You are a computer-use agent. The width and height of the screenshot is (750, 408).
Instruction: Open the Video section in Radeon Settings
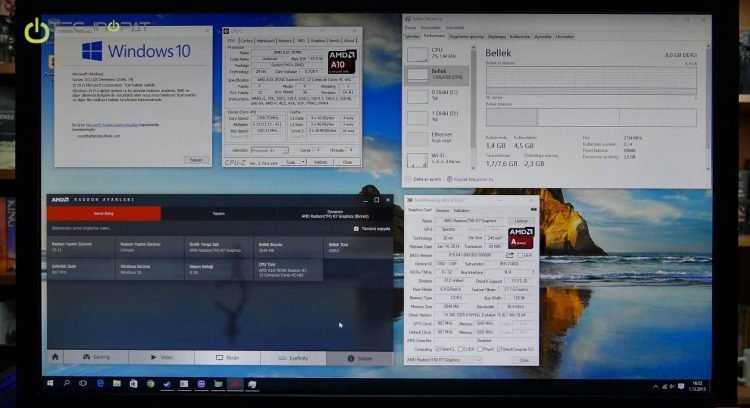[x=162, y=357]
